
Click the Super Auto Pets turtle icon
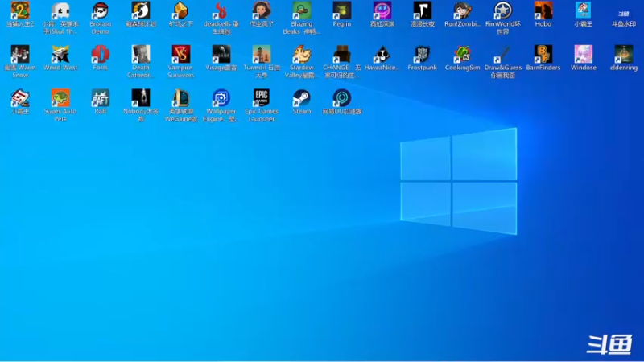click(60, 98)
